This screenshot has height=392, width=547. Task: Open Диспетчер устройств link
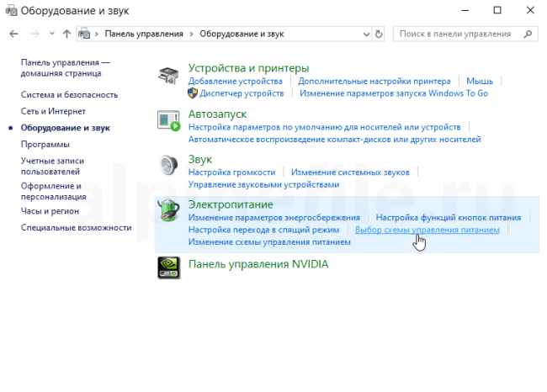click(x=242, y=93)
